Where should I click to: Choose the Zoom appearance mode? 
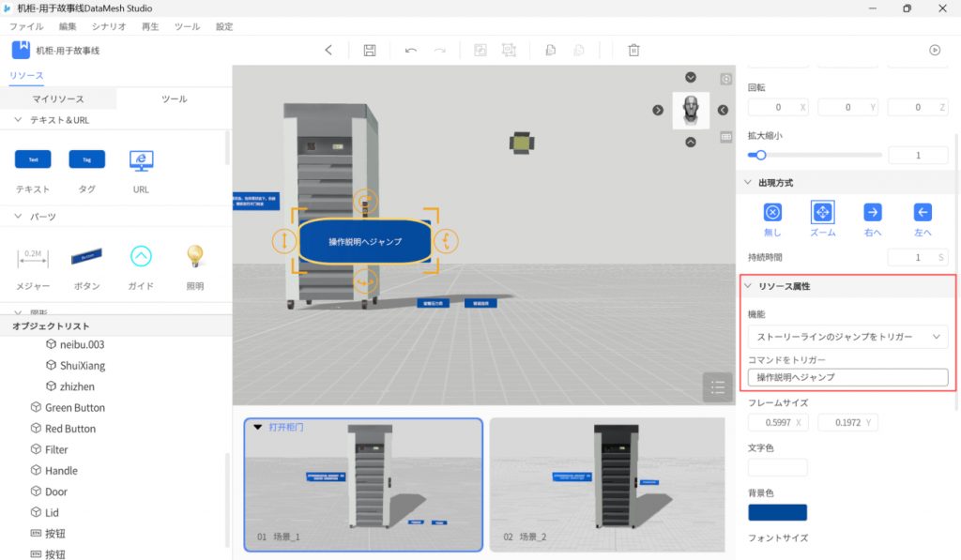[822, 213]
